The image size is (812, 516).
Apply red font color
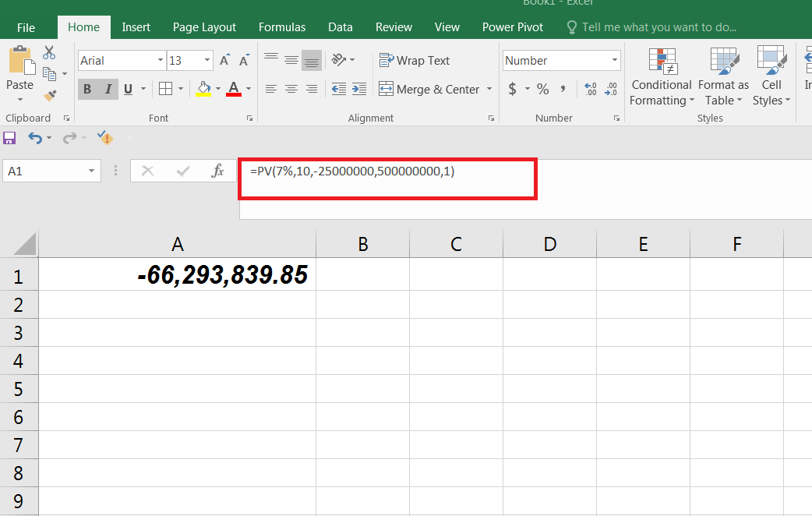(x=234, y=89)
